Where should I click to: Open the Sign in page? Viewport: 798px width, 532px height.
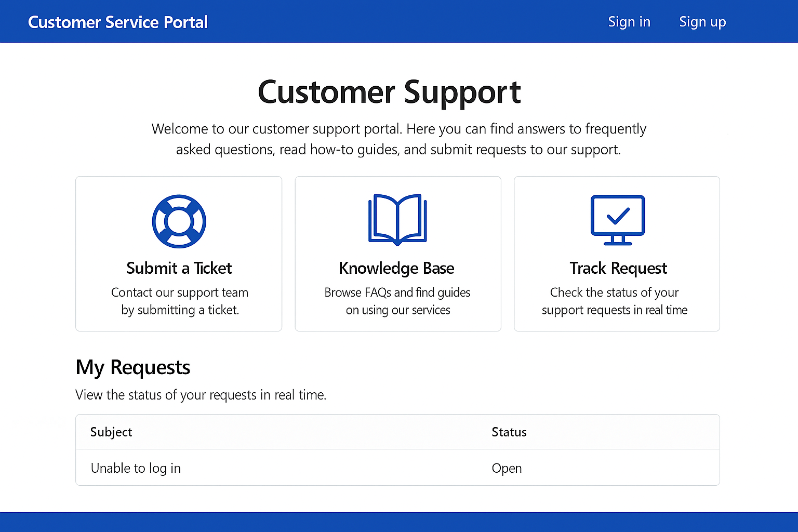(629, 22)
